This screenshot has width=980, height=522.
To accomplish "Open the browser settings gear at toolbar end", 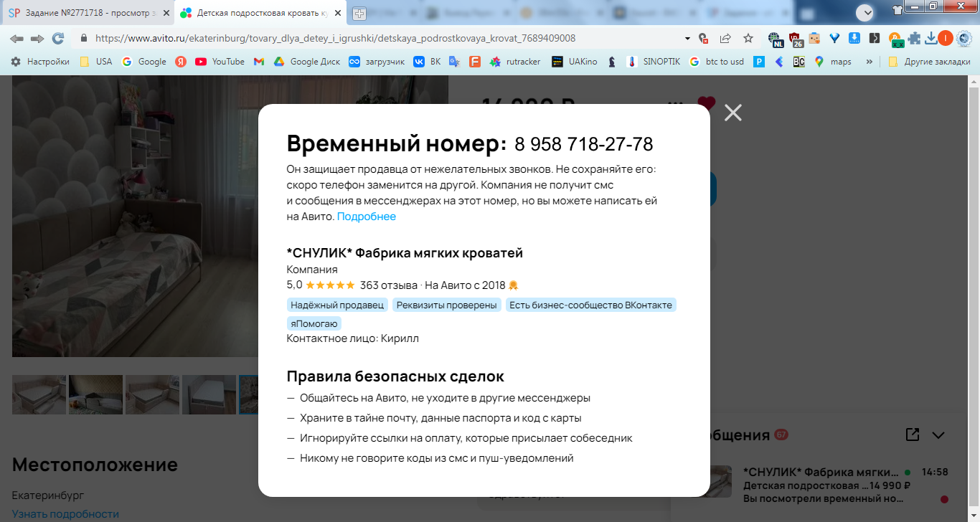I will 964,38.
